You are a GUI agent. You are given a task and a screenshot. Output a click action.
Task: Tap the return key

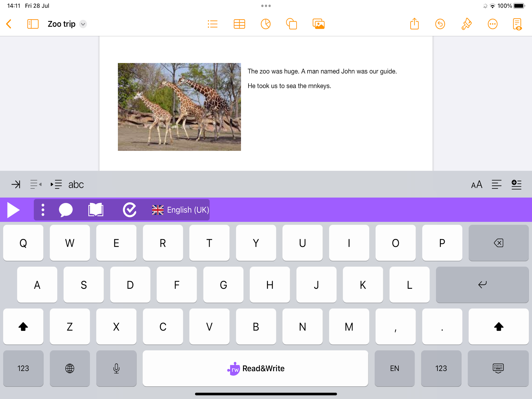pyautogui.click(x=482, y=285)
